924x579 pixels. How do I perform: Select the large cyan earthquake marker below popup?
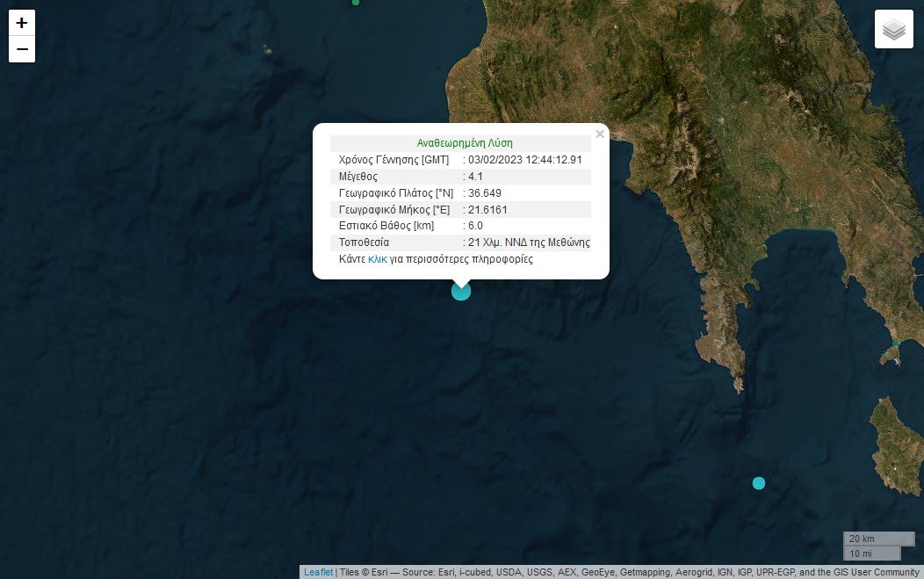[x=461, y=291]
